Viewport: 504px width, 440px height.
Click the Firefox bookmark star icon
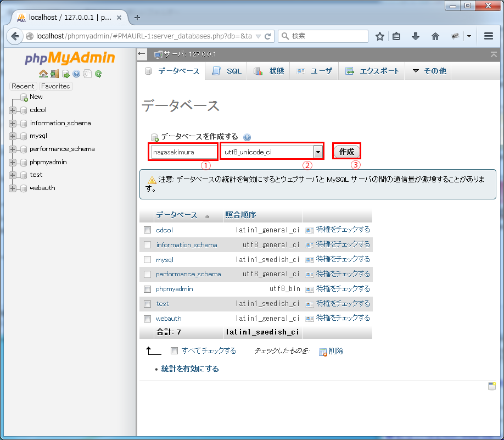379,36
